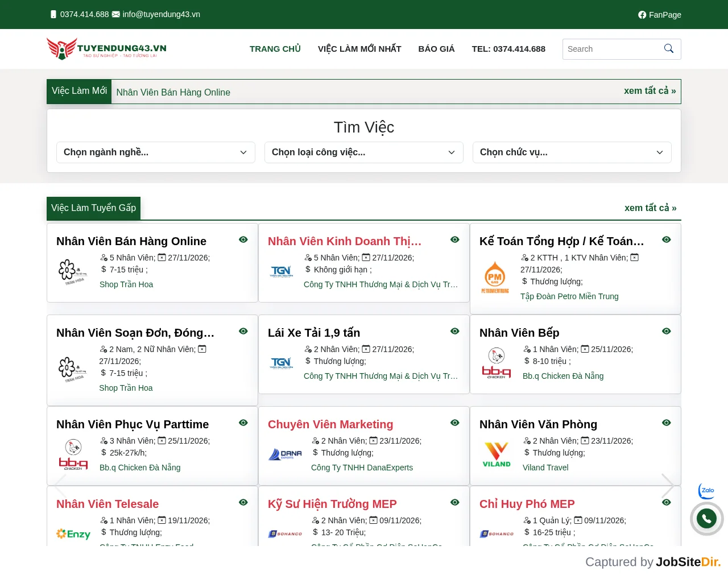Screen dimensions: 728x579
Task: Click xem tất cả beside Việc Làm Tuyển Gấp
Action: click(651, 208)
